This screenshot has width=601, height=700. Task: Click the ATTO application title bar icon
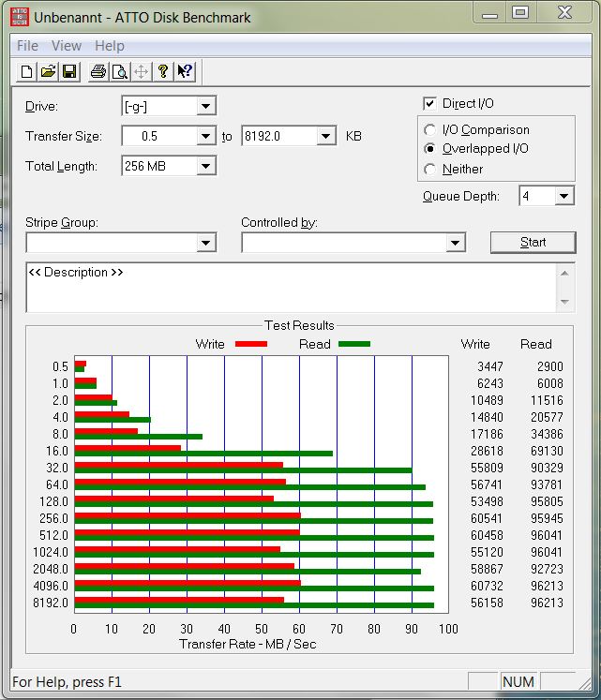20,17
